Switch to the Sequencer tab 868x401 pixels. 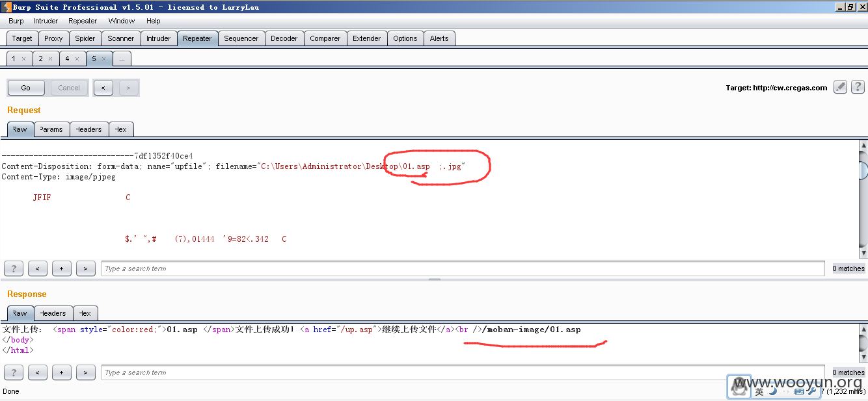241,38
